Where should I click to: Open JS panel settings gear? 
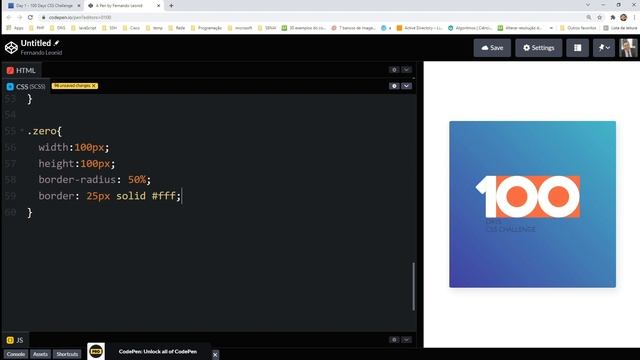point(394,340)
